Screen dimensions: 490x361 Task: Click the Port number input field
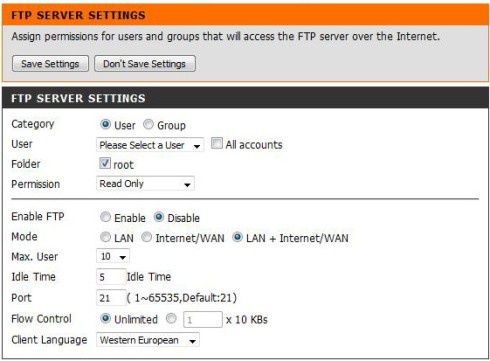point(111,297)
